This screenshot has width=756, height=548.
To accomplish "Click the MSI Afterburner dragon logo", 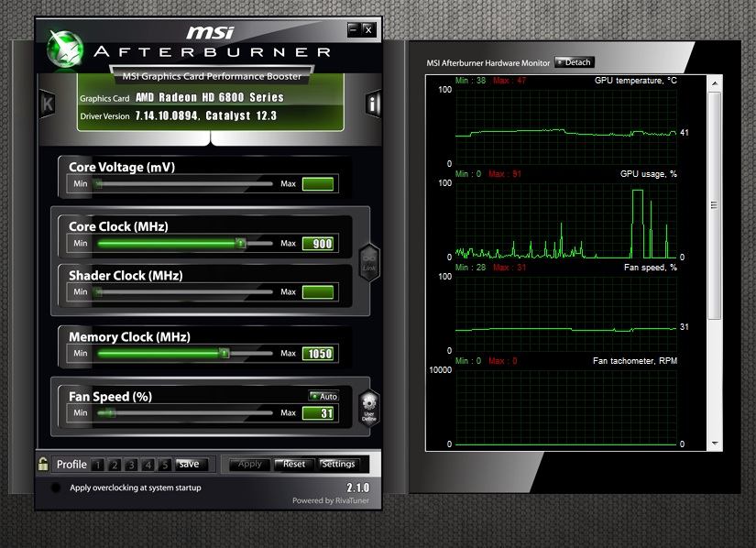I will pyautogui.click(x=65, y=49).
